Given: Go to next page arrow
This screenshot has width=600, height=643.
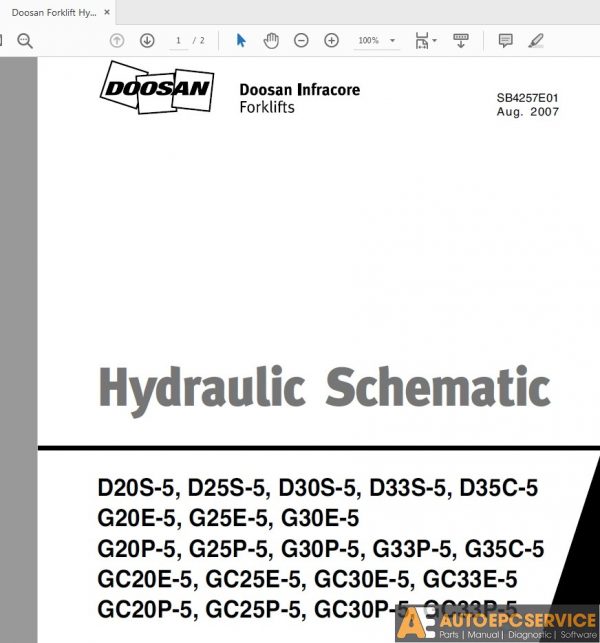Looking at the screenshot, I should pos(147,41).
